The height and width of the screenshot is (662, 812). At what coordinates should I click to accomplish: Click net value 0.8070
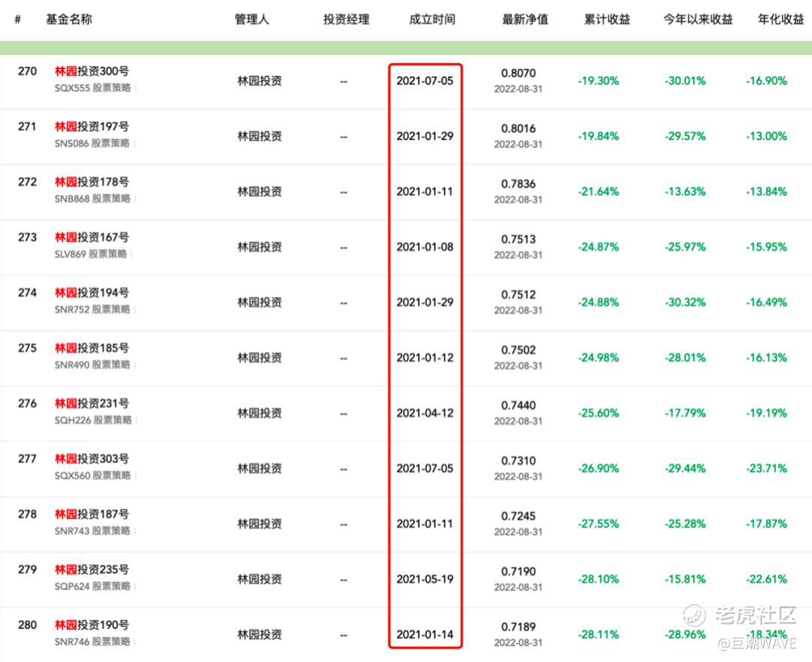coord(518,74)
